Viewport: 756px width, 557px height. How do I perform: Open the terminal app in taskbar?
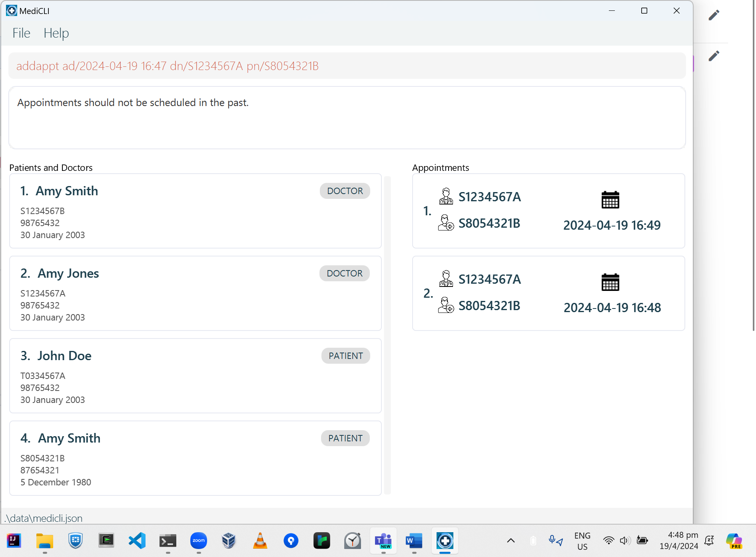(168, 541)
